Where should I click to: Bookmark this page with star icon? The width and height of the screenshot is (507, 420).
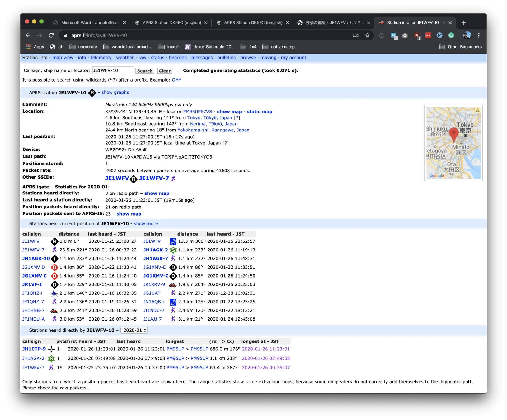367,35
